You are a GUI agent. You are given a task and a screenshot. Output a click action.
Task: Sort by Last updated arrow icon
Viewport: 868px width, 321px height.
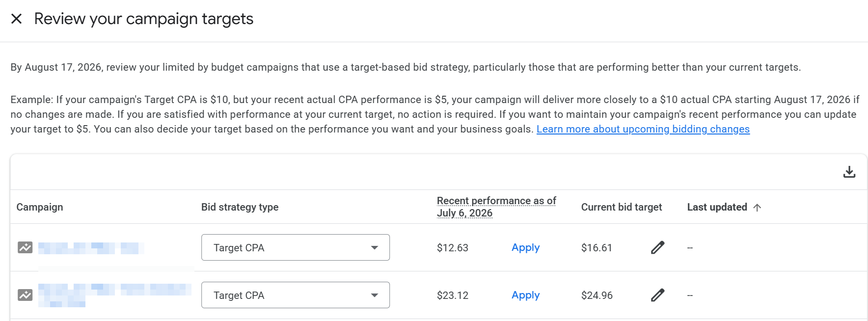tap(757, 208)
